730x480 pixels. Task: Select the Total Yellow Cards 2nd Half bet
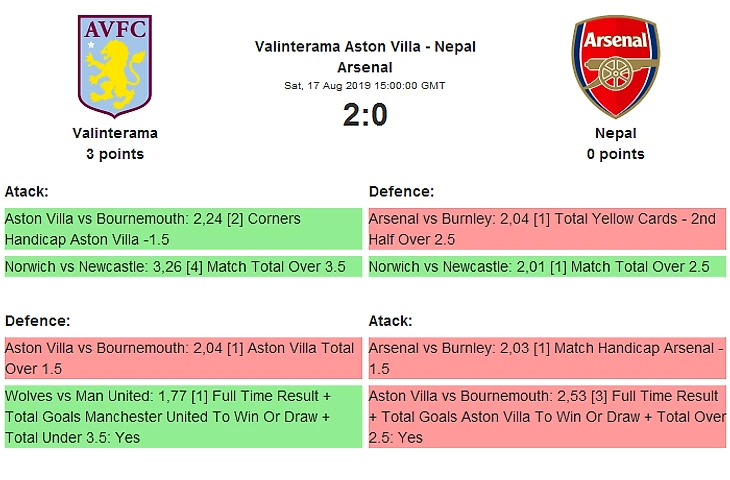[x=546, y=229]
